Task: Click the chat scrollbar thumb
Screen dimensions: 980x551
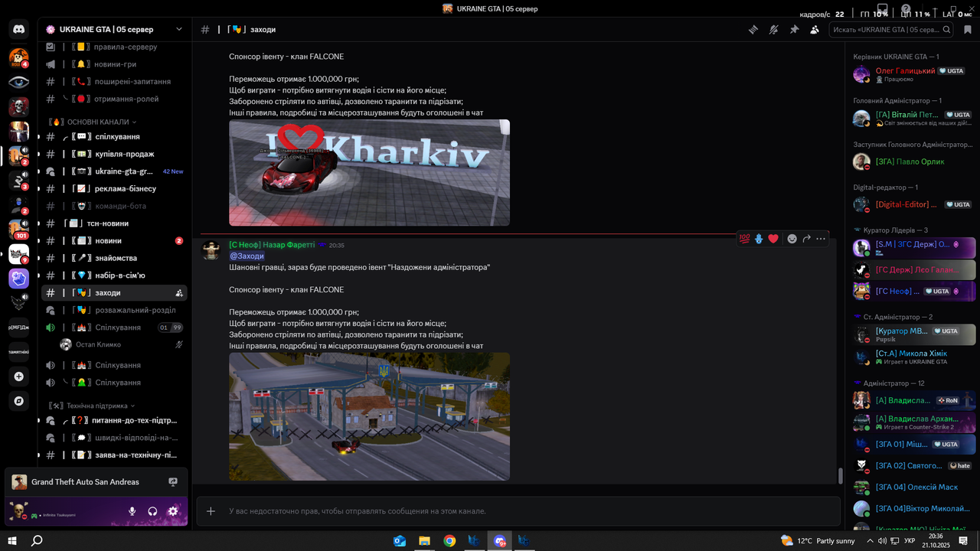Action: point(840,475)
